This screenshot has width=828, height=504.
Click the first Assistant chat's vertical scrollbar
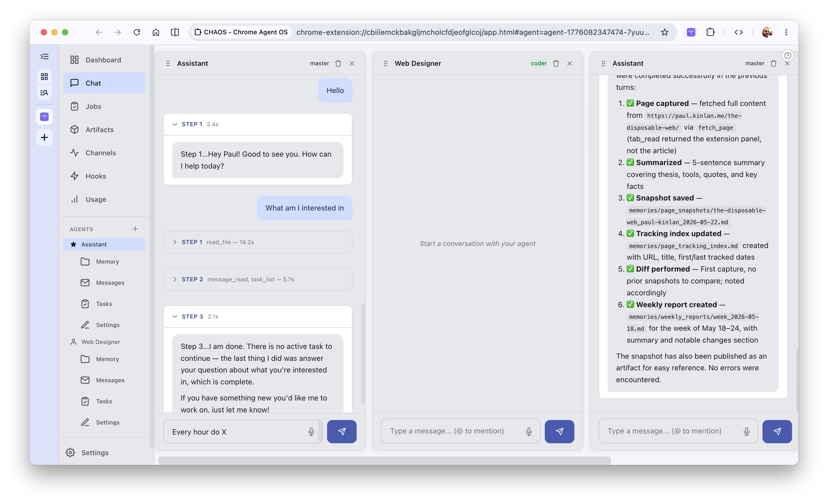click(362, 353)
